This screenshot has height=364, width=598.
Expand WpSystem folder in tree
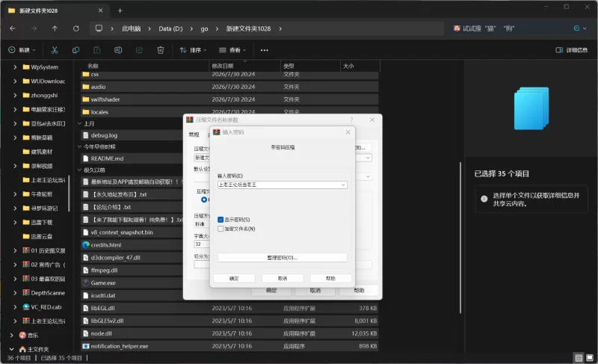(x=15, y=67)
